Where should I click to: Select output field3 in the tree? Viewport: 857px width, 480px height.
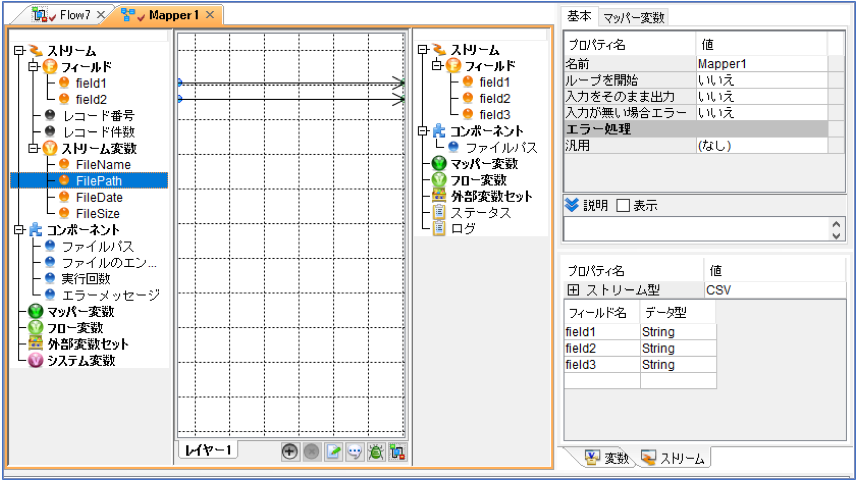(495, 114)
